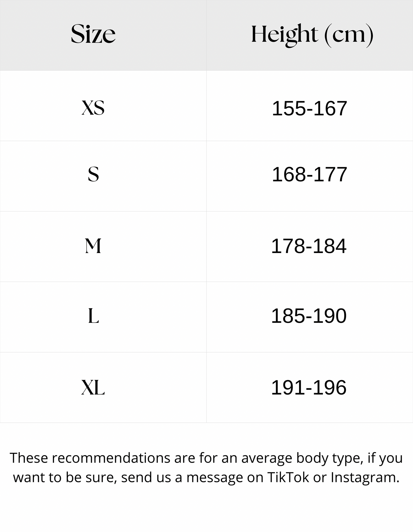Select the S size cell
This screenshot has height=532, width=413.
pos(93,174)
